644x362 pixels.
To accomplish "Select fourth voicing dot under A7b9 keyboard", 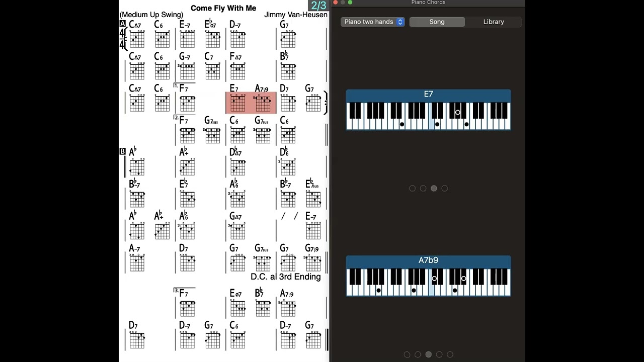I will click(439, 354).
